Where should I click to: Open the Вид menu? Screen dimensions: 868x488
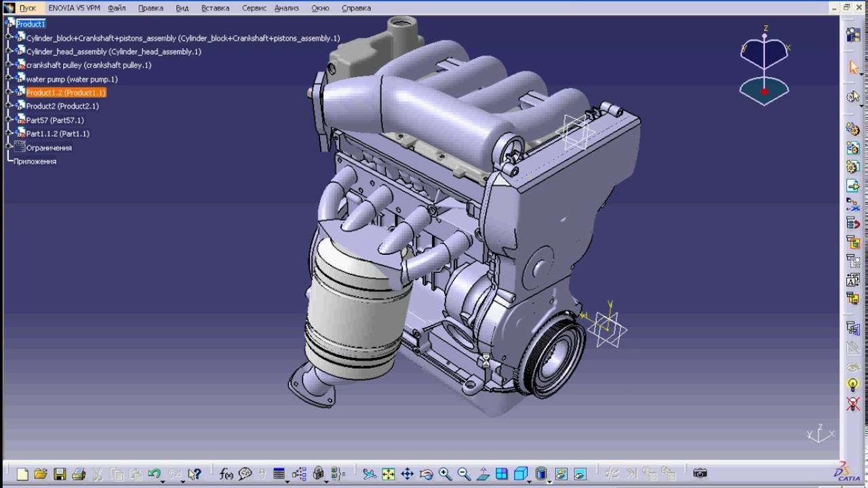pos(181,8)
